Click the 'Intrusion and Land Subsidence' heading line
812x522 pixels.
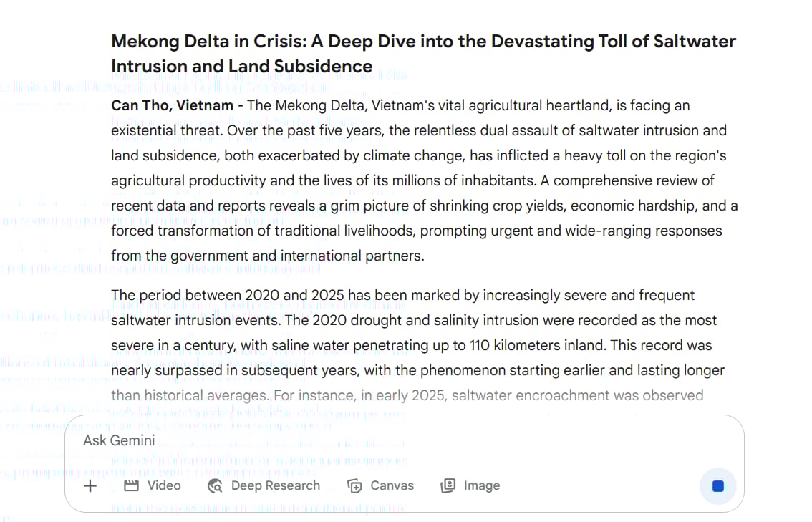[x=242, y=67]
